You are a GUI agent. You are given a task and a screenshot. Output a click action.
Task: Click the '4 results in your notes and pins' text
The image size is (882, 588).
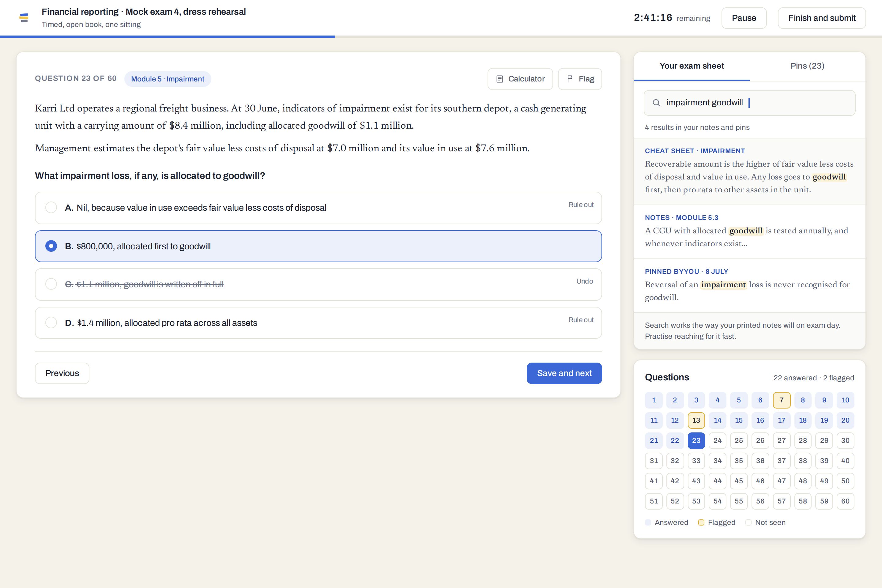697,127
